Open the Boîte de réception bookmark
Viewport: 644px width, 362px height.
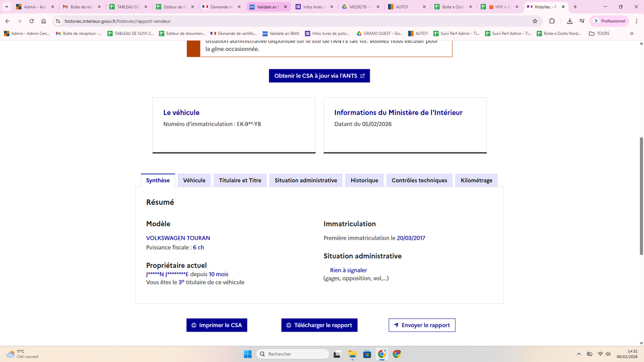click(x=78, y=33)
